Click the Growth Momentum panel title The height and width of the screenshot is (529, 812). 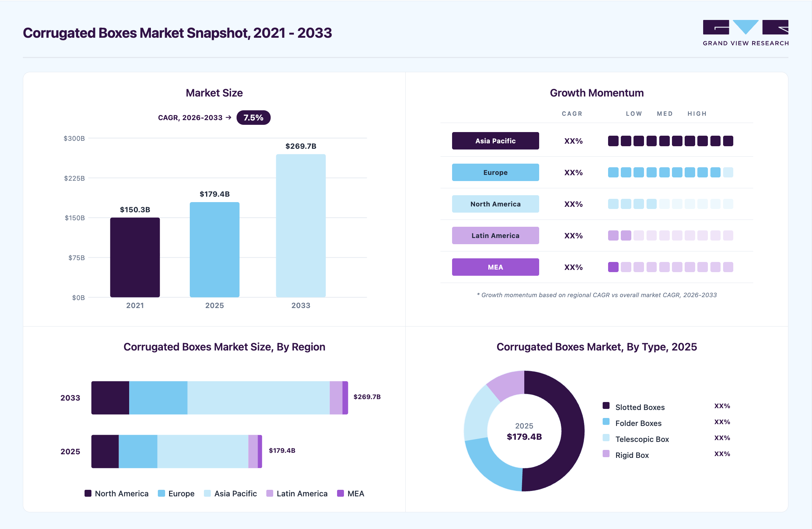coord(597,93)
